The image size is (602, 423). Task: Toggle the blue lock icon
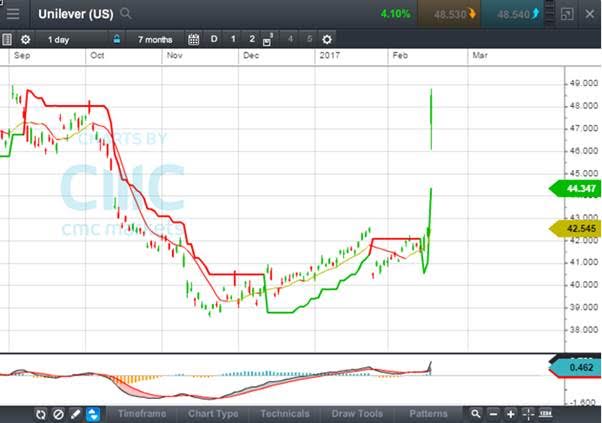(117, 39)
